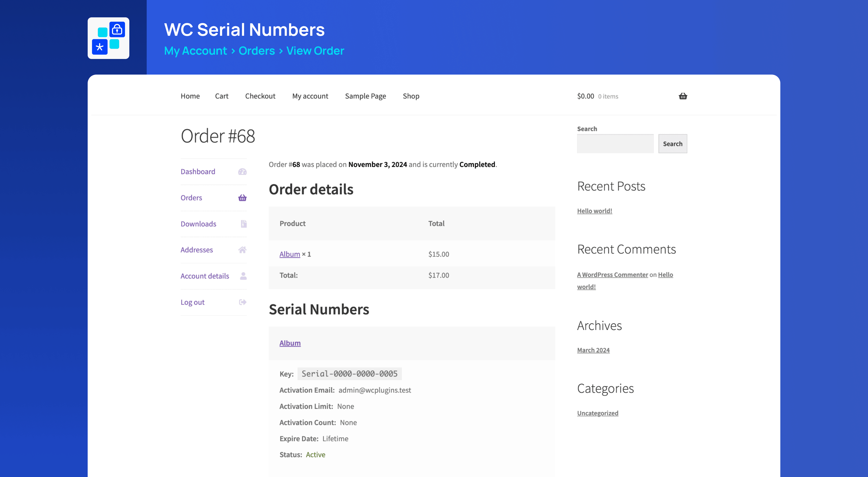Open the Album link in Order details
This screenshot has width=868, height=477.
[x=289, y=254]
